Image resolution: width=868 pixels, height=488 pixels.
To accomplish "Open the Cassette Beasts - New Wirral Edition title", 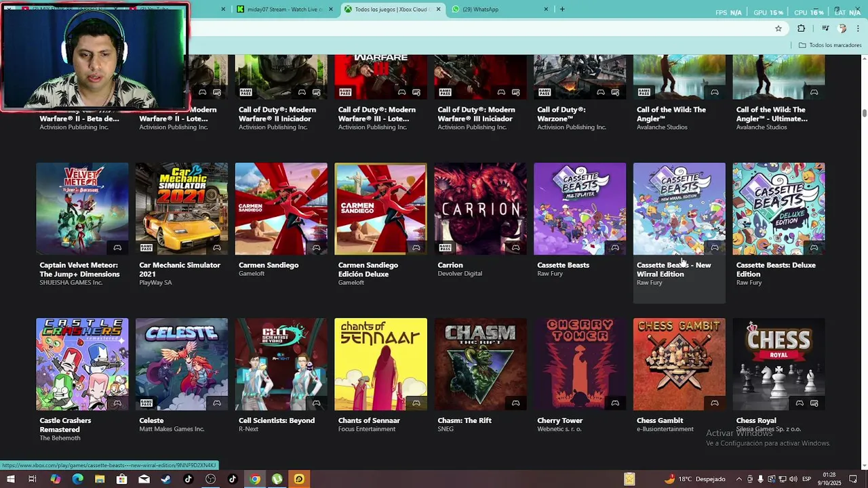I will 674,270.
